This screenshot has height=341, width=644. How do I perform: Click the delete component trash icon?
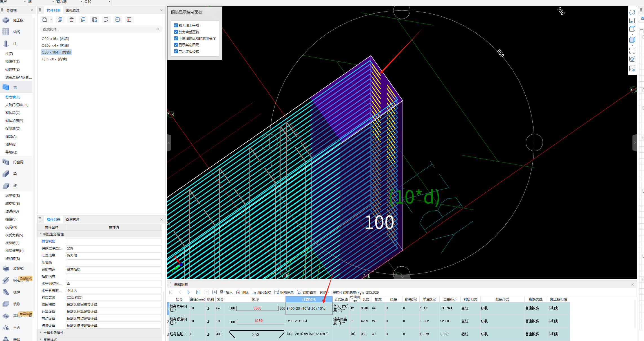click(72, 20)
